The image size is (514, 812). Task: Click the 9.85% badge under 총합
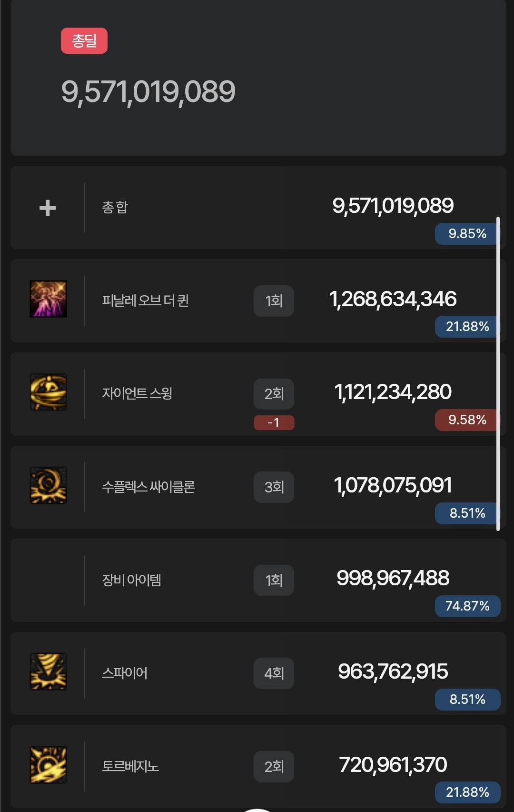pyautogui.click(x=467, y=234)
